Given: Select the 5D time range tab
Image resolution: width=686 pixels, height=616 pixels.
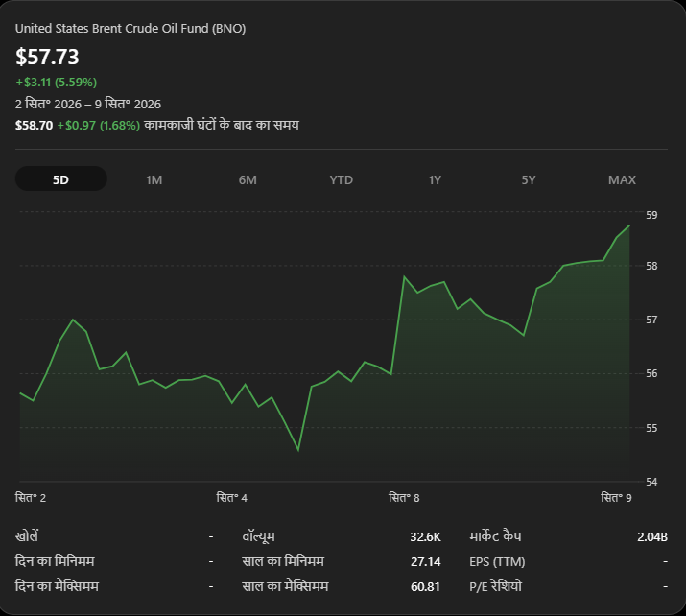Looking at the screenshot, I should tap(60, 179).
